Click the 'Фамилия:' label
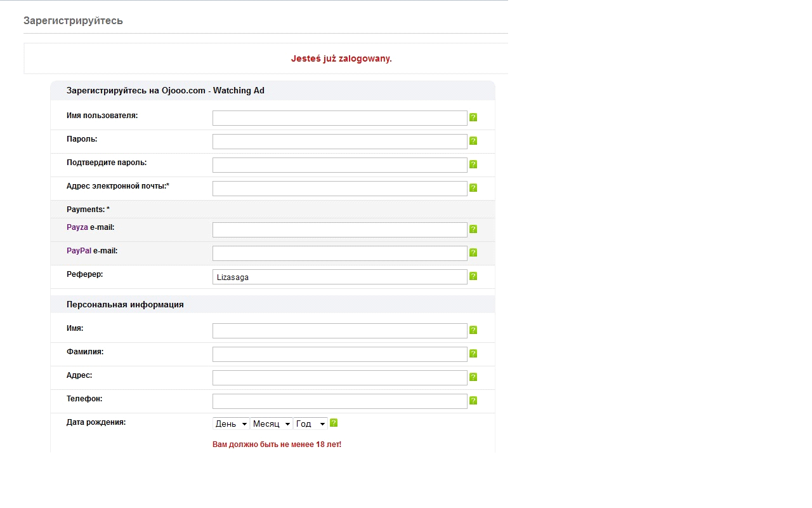 85,352
